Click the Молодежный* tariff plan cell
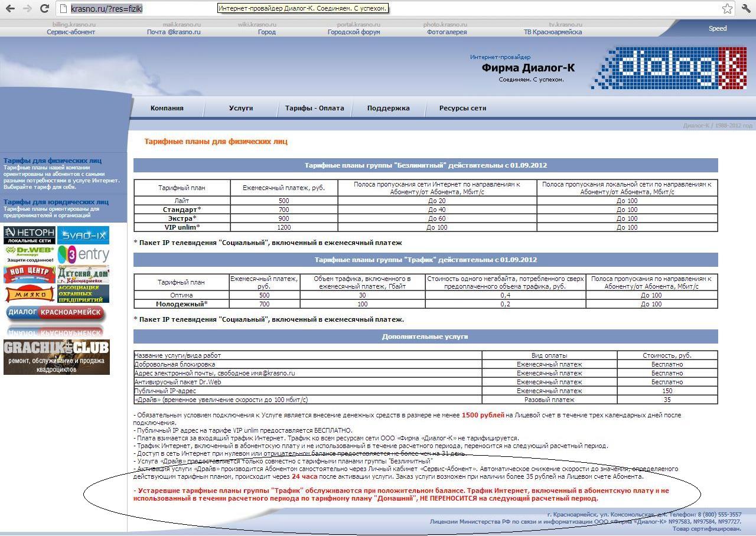The height and width of the screenshot is (536, 756). [x=181, y=304]
